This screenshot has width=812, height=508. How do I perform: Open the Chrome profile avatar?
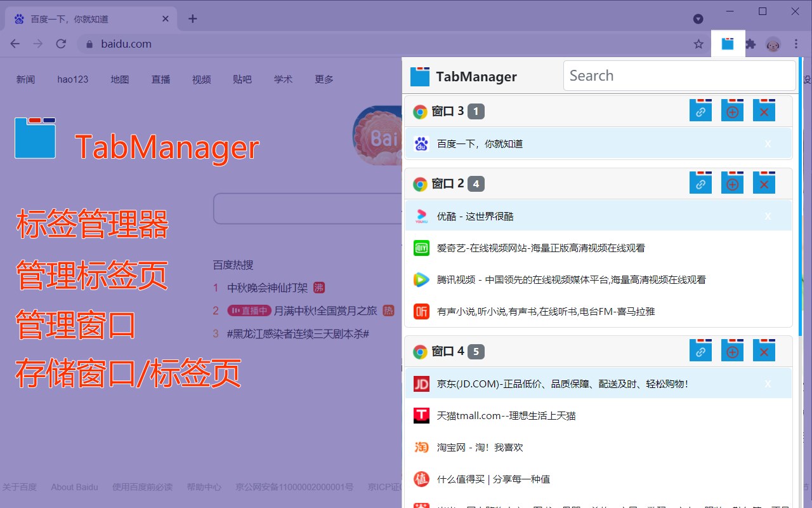coord(773,44)
